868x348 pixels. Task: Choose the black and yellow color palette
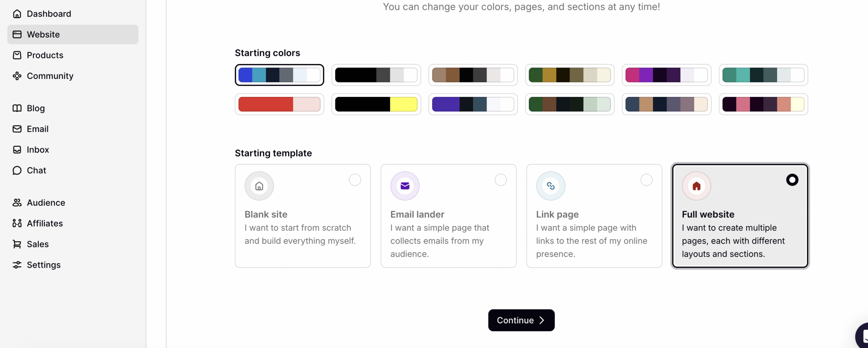point(376,104)
